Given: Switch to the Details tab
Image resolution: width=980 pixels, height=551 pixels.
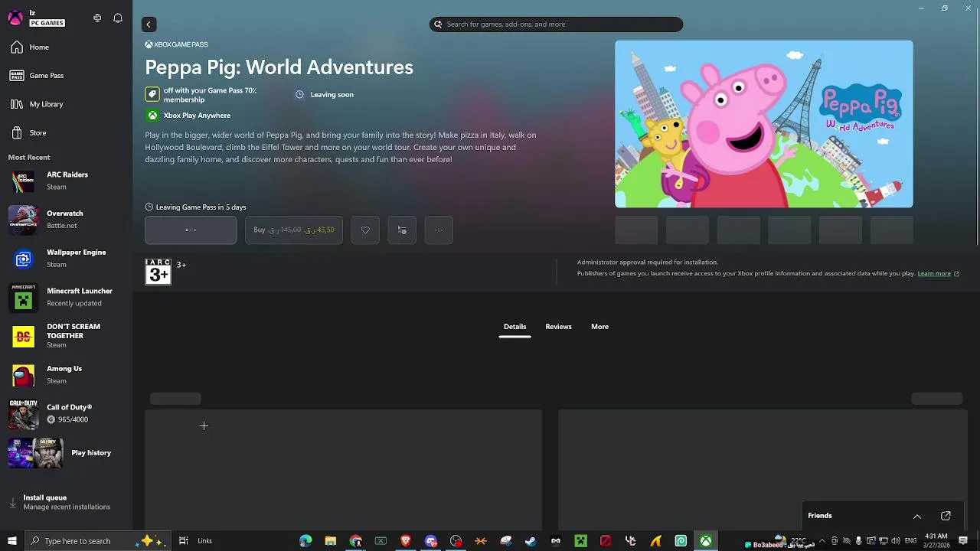Looking at the screenshot, I should pos(514,327).
